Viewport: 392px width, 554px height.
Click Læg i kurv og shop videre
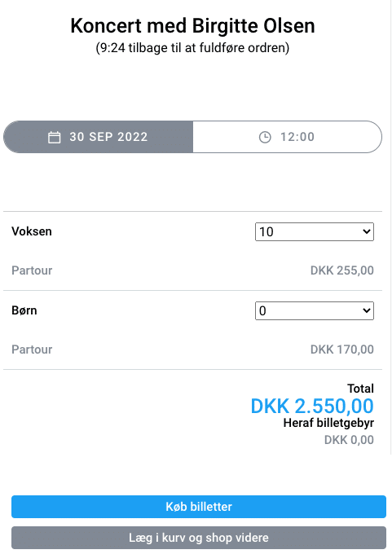pos(199,538)
